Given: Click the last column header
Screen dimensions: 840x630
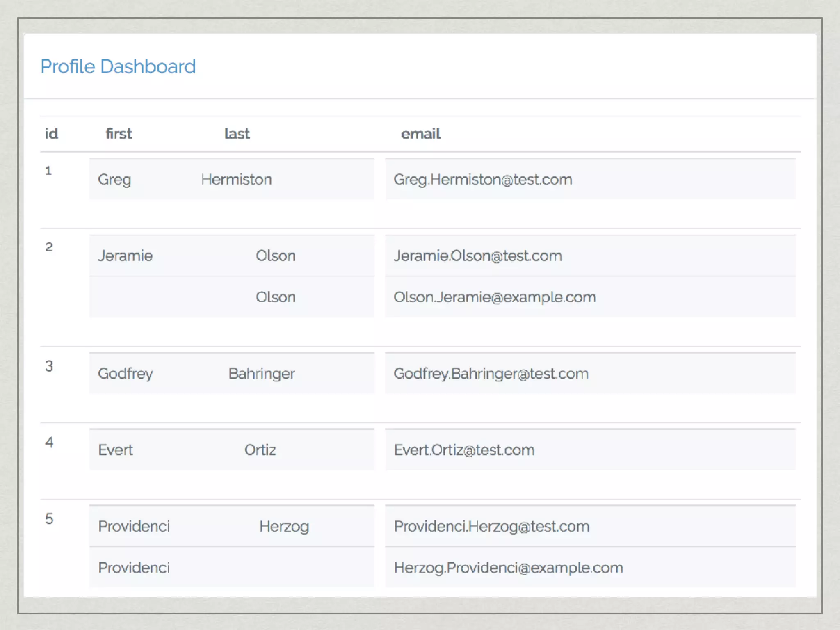Looking at the screenshot, I should 237,134.
